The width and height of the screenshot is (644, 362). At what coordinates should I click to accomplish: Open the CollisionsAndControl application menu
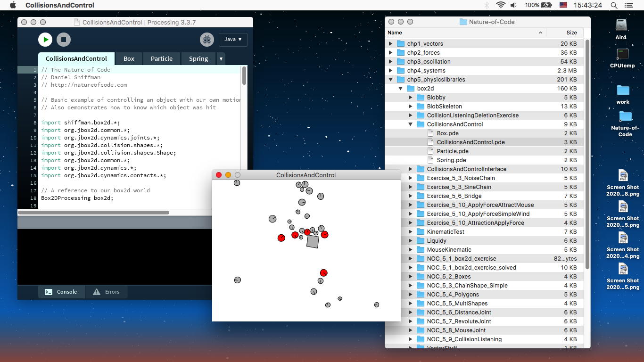tap(60, 5)
